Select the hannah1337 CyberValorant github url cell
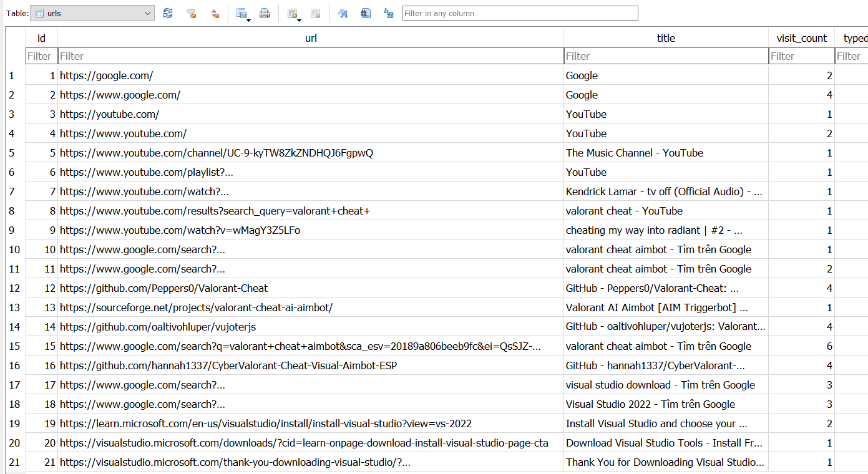The width and height of the screenshot is (868, 474). coord(311,365)
